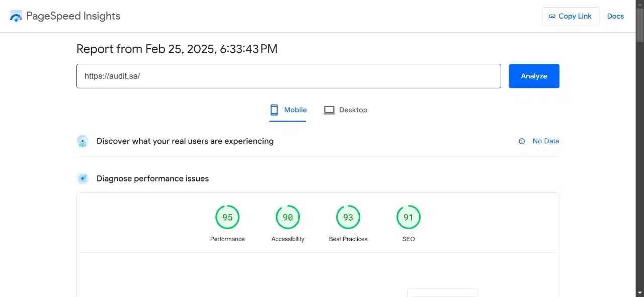The width and height of the screenshot is (644, 297).
Task: Click the mobile phone icon
Action: click(x=274, y=110)
